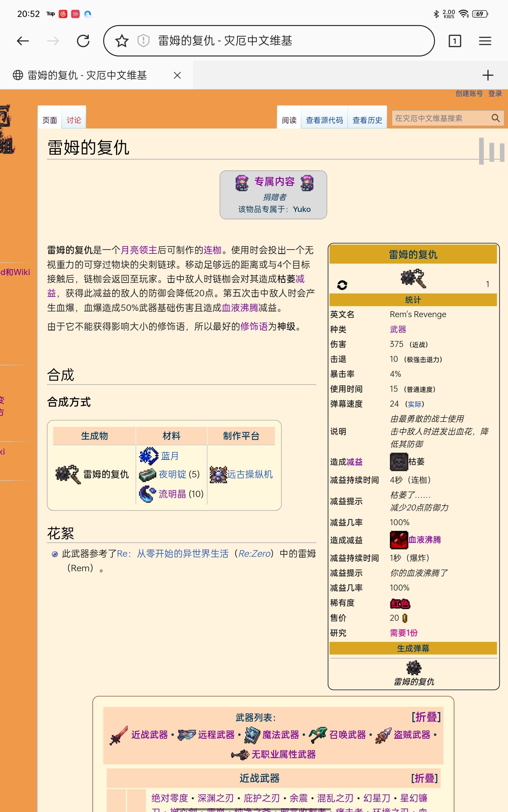Open the browser hamburger menu
Image resolution: width=508 pixels, height=812 pixels.
tap(485, 41)
